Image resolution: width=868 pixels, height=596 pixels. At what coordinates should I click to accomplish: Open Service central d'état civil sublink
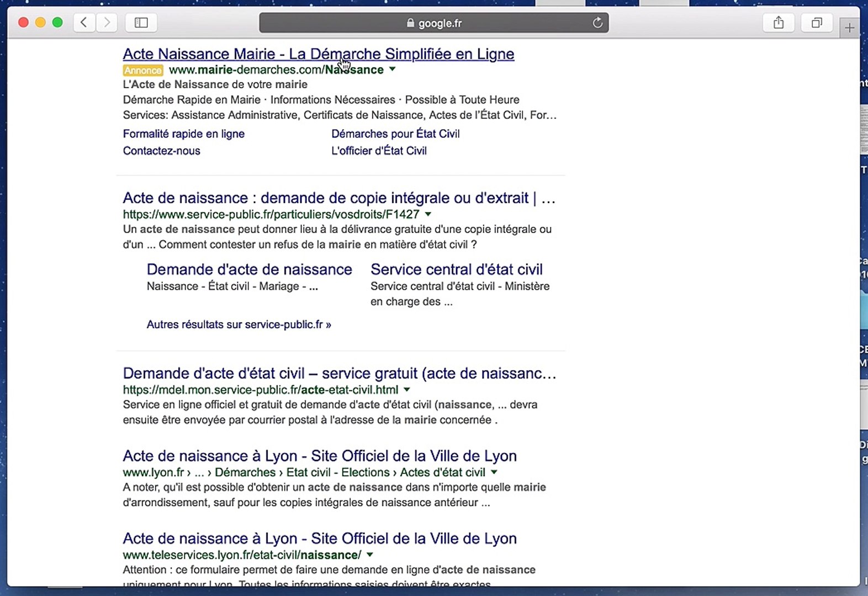pos(457,269)
